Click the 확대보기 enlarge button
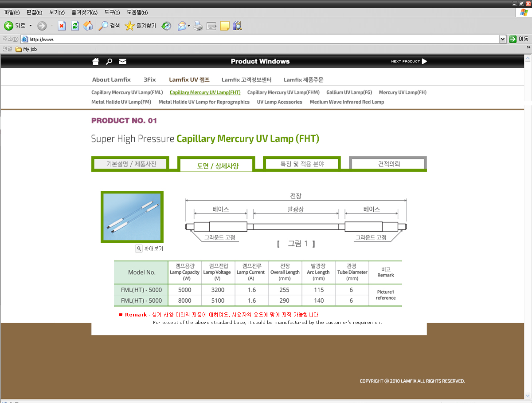The height and width of the screenshot is (403, 532). click(x=149, y=249)
